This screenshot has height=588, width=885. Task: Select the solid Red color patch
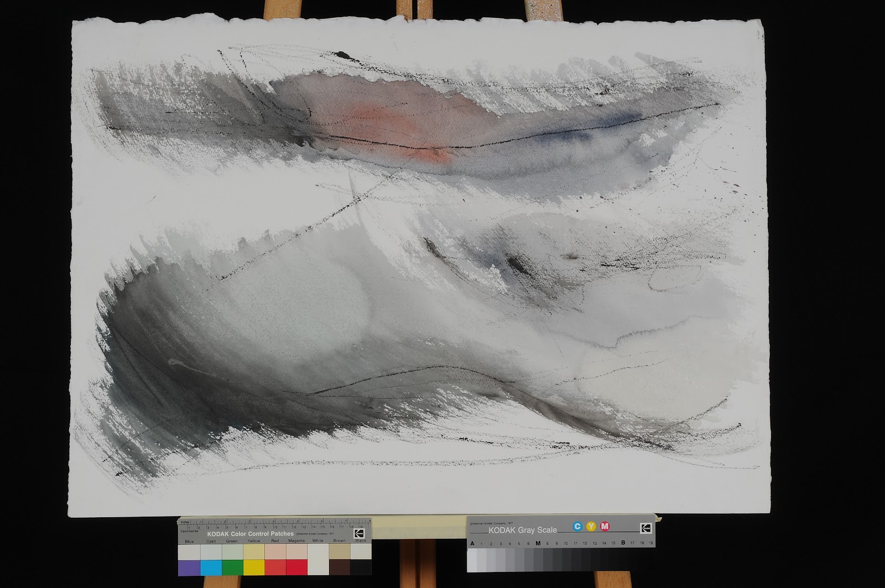pos(275,568)
